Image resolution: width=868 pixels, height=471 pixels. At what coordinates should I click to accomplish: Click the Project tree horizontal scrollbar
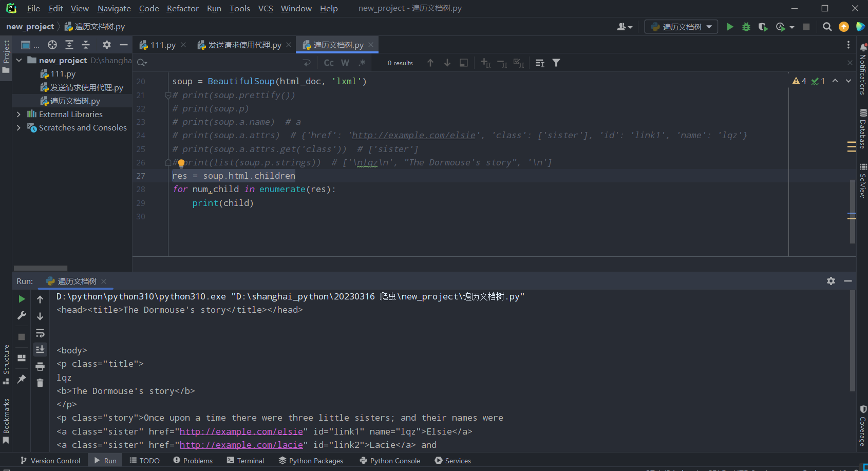(x=41, y=268)
